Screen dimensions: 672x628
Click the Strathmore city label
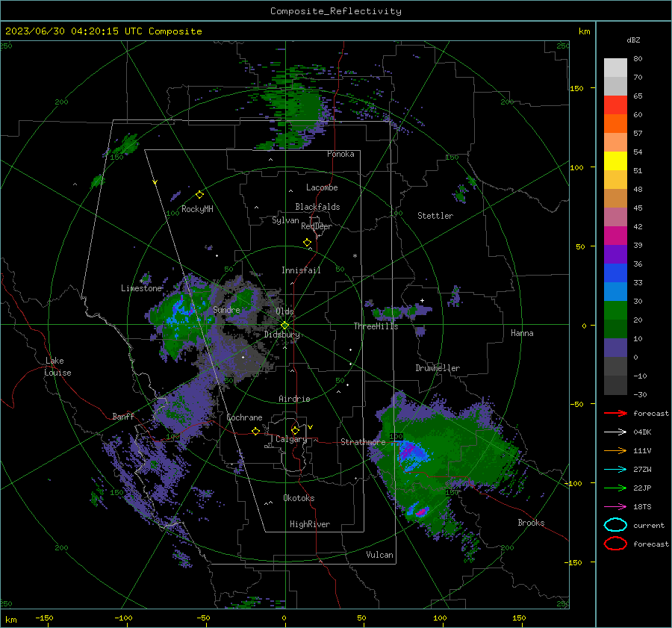[x=363, y=442]
